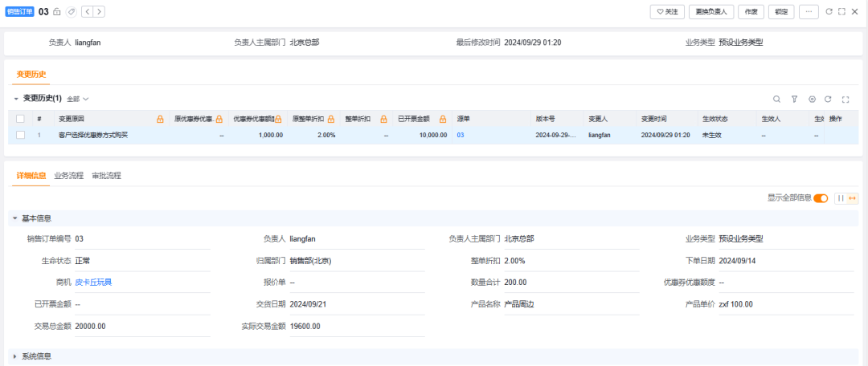
Task: Expand the 变更历史 table to fullscreen
Action: coord(845,99)
